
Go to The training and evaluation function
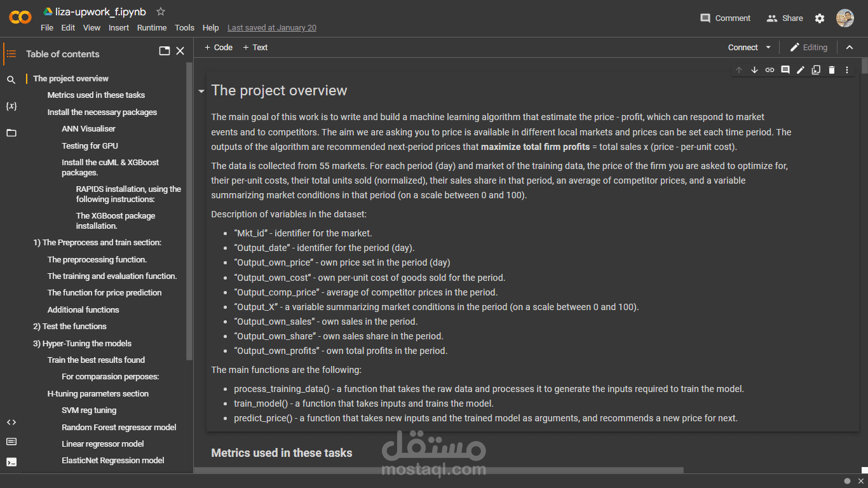[x=112, y=276]
